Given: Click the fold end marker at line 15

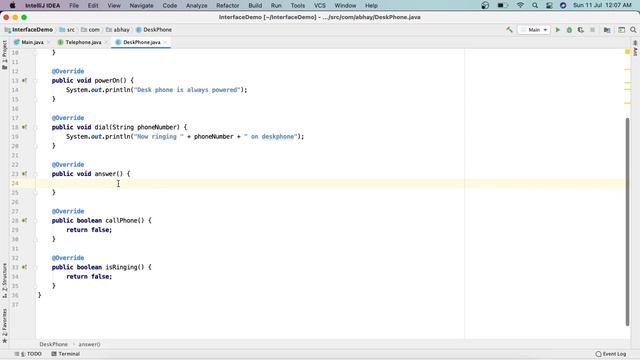Looking at the screenshot, I should tap(36, 99).
